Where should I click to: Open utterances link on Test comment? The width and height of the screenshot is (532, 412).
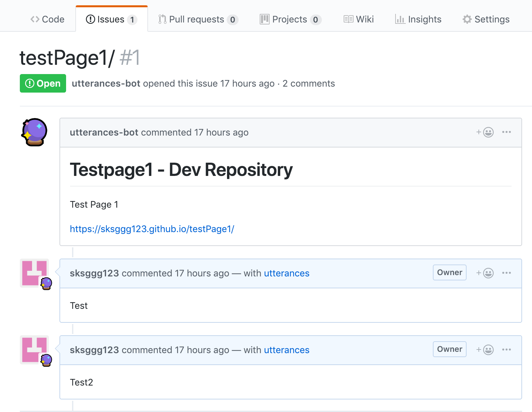point(286,273)
